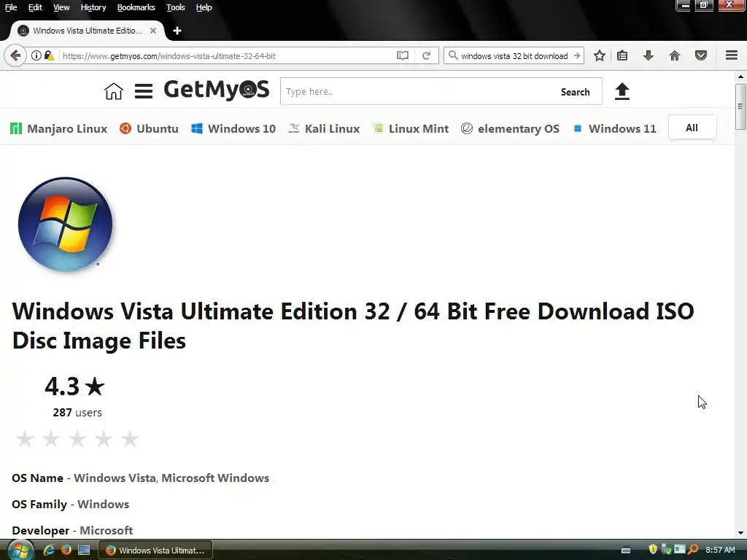
Task: Click the 4.3 star rating text
Action: tap(75, 386)
